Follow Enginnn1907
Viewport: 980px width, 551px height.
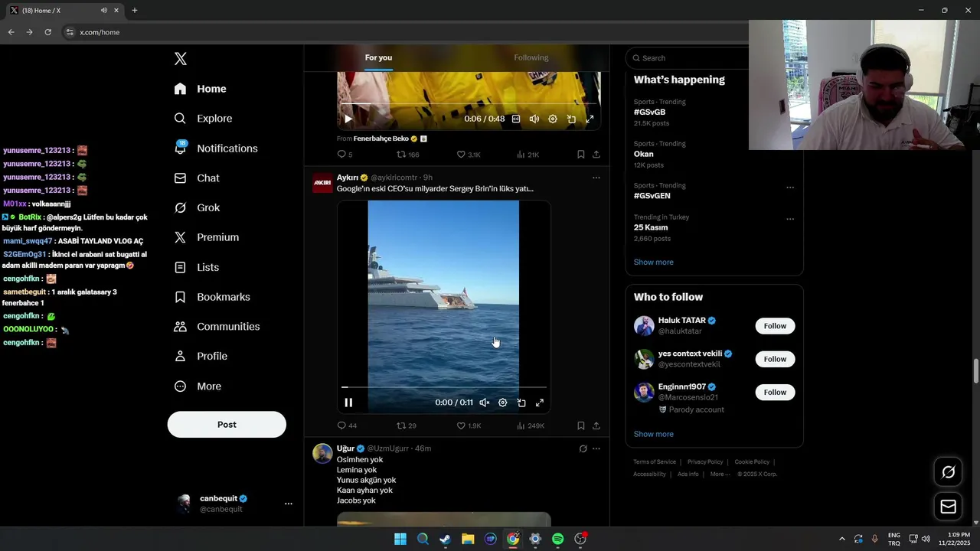tap(775, 392)
